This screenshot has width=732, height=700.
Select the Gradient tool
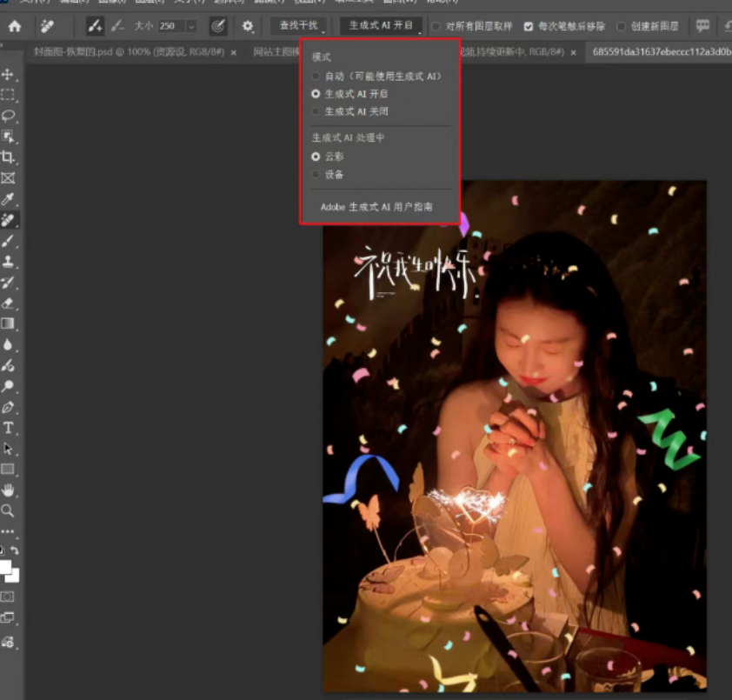point(8,323)
